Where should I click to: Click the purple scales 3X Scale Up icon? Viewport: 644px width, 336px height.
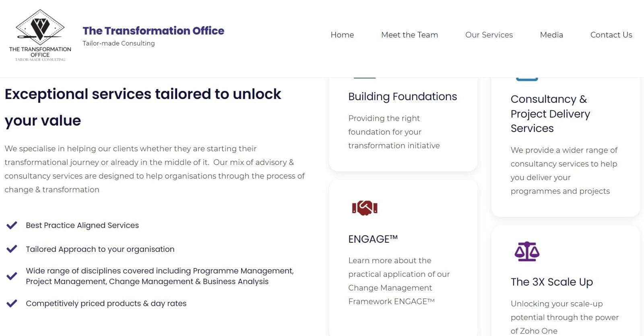tap(527, 251)
